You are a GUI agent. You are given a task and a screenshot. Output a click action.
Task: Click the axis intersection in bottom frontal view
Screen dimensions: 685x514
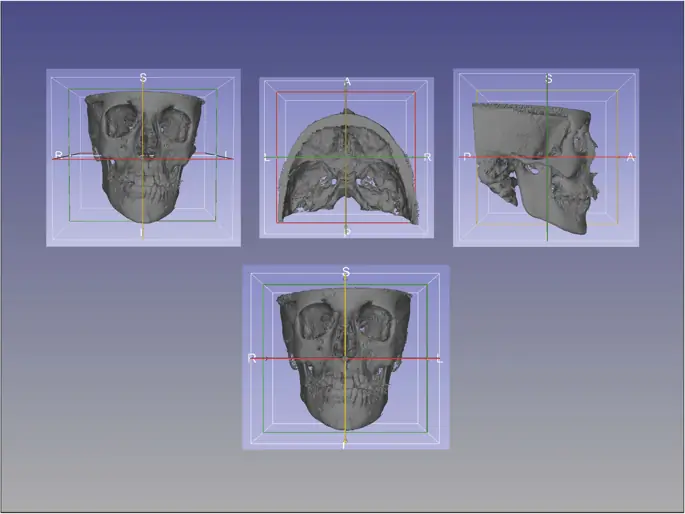pos(345,357)
